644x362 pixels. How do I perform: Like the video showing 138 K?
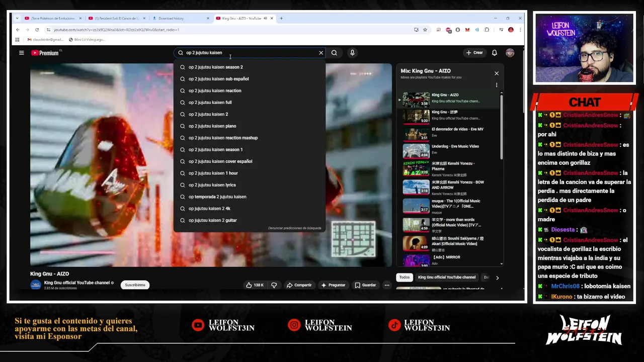(x=255, y=285)
